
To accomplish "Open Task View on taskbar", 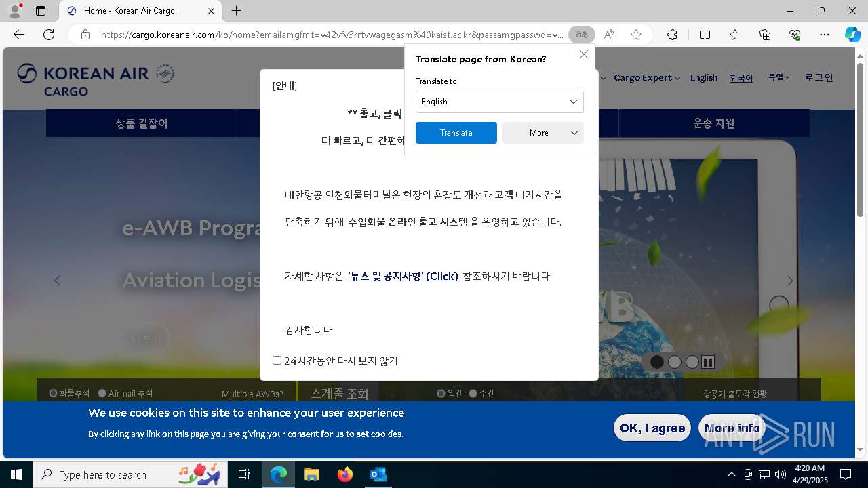I will (x=244, y=474).
